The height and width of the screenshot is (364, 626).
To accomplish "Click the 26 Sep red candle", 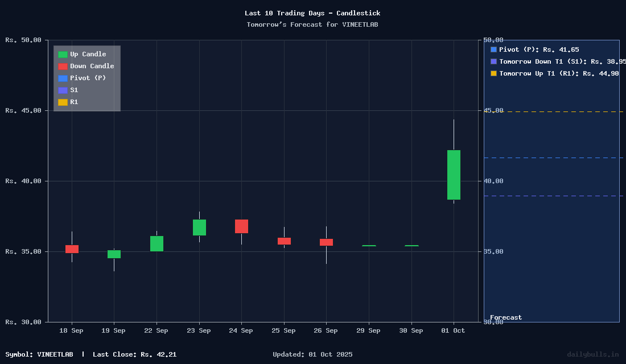I will click(x=326, y=242).
